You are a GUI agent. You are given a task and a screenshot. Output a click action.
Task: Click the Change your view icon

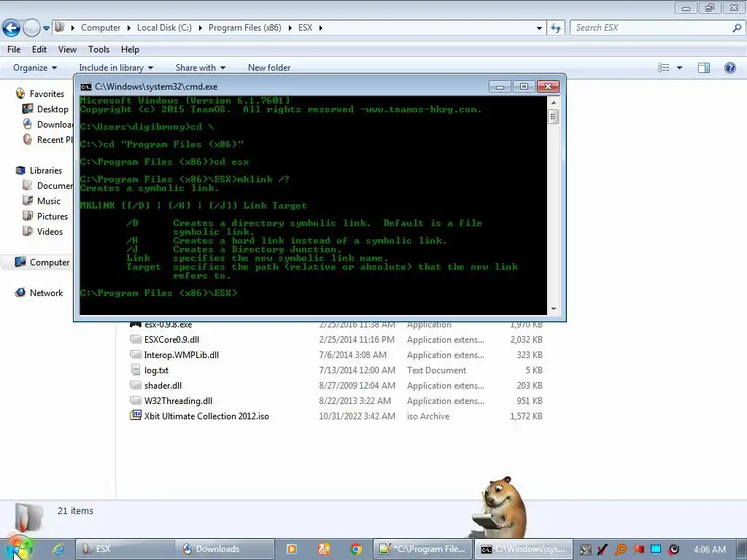click(x=663, y=68)
